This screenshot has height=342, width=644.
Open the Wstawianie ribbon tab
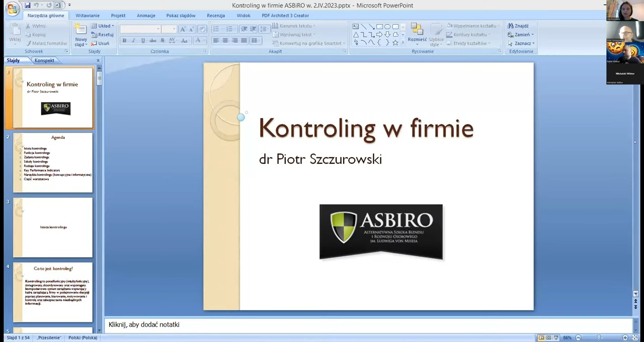coord(88,16)
